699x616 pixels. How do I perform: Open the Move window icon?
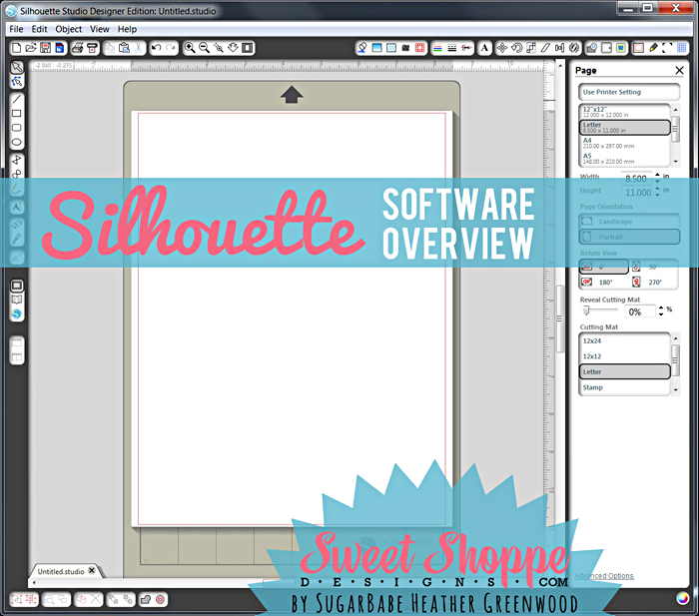(502, 48)
